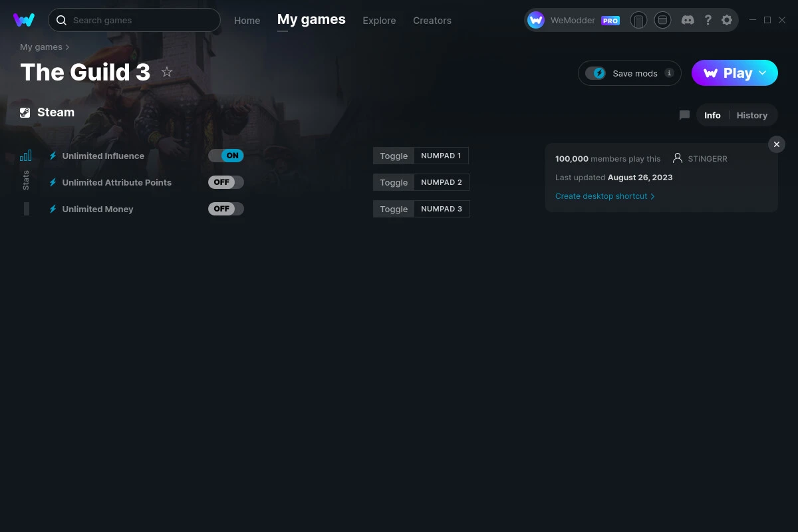Viewport: 798px width, 532px height.
Task: Click the My games breadcrumb link
Action: pos(41,47)
